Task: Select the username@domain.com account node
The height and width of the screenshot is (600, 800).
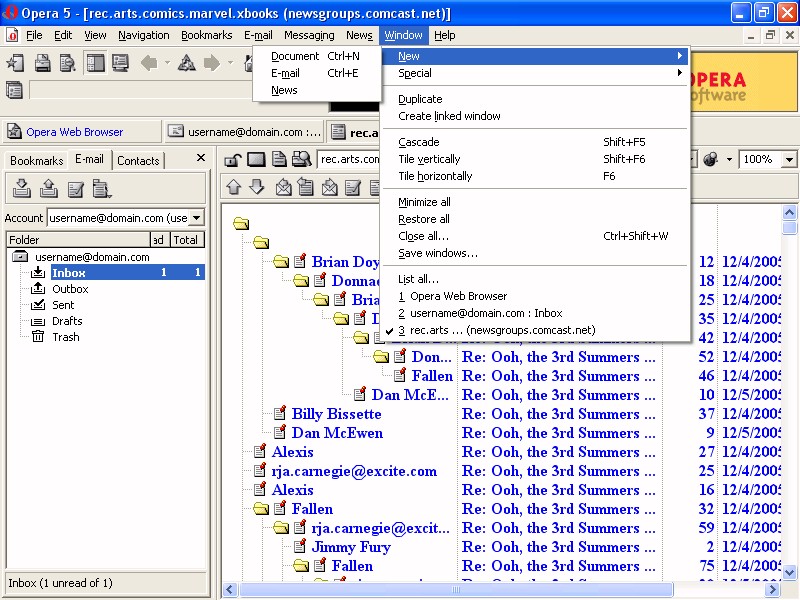Action: 92,257
